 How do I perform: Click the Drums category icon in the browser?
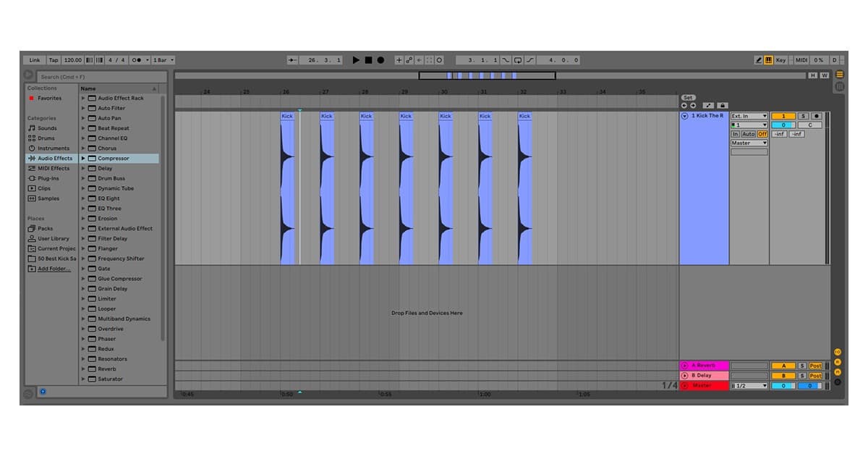pos(33,138)
